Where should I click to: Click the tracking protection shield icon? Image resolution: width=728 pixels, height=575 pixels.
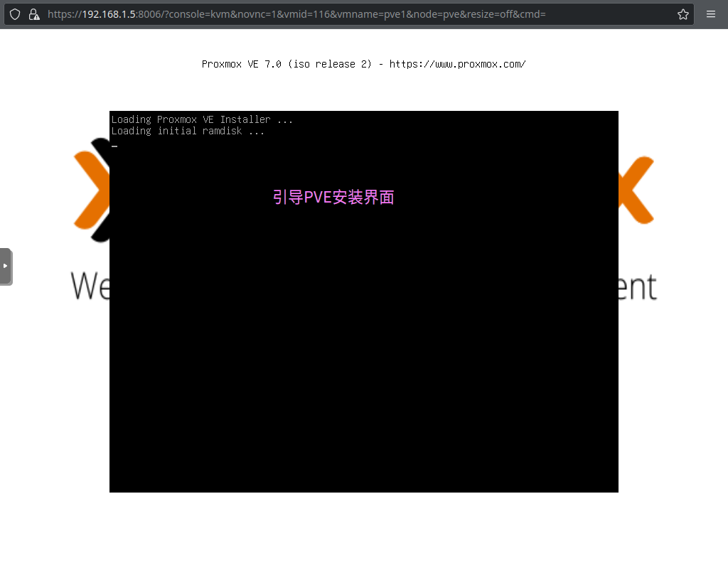[14, 14]
